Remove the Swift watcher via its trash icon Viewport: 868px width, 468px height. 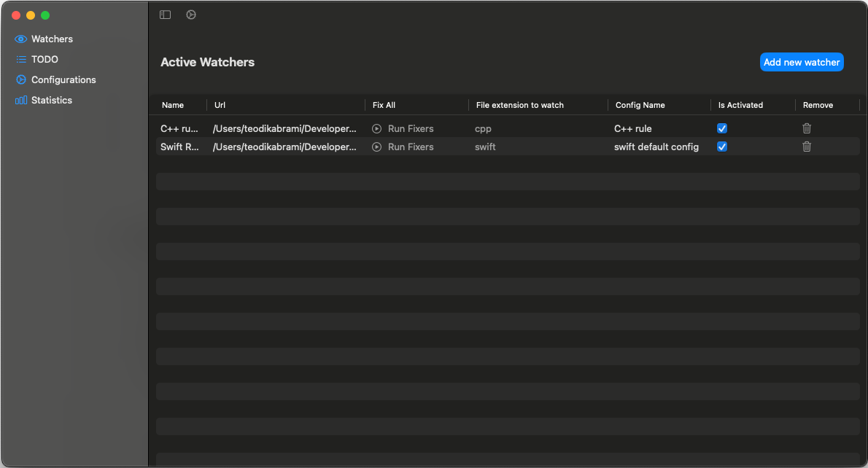[x=807, y=147]
